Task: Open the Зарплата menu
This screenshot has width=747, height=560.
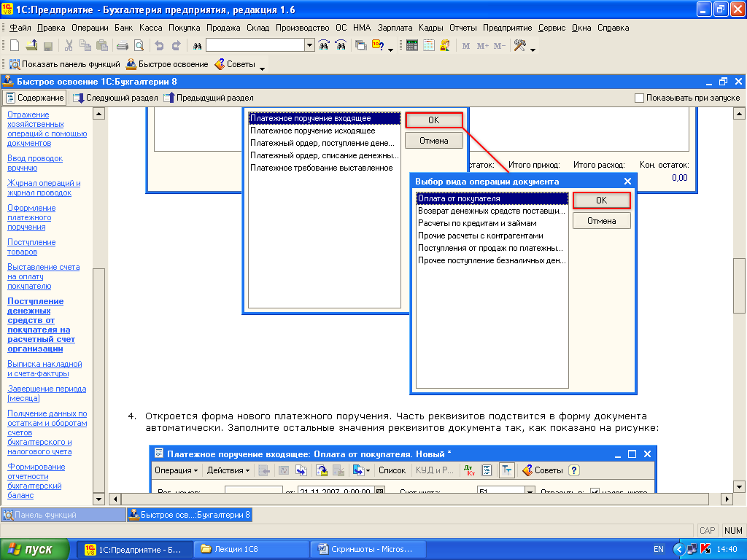Action: click(x=395, y=28)
